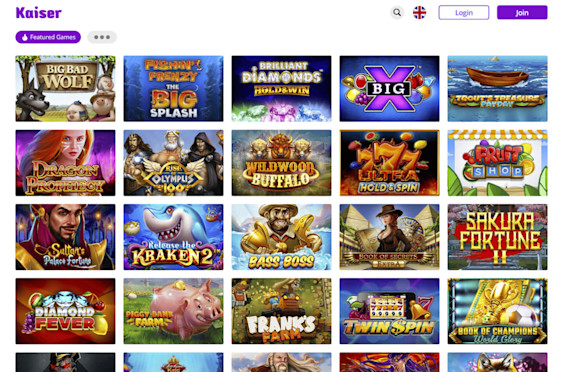563x372 pixels.
Task: Select Wildwood Buffalo game thumbnail
Action: pos(282,163)
